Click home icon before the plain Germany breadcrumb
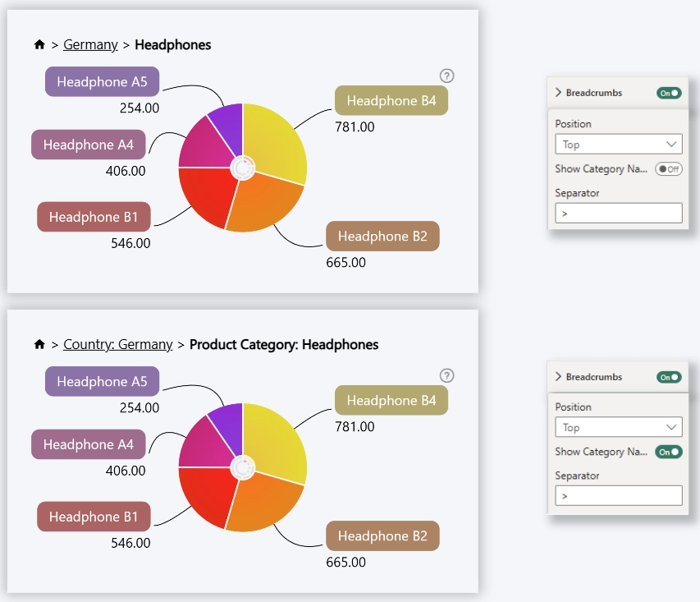This screenshot has width=700, height=602. [39, 45]
